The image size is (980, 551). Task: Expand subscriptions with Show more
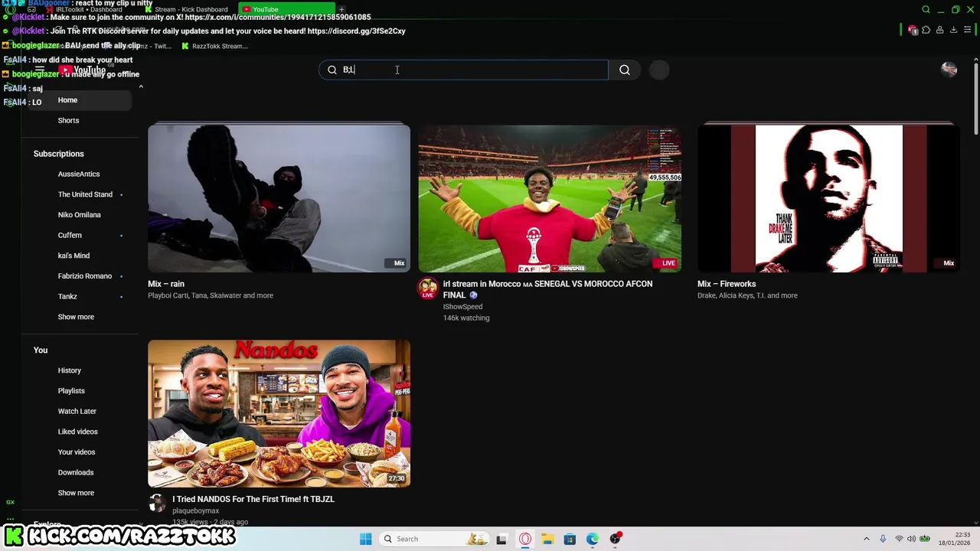click(77, 317)
